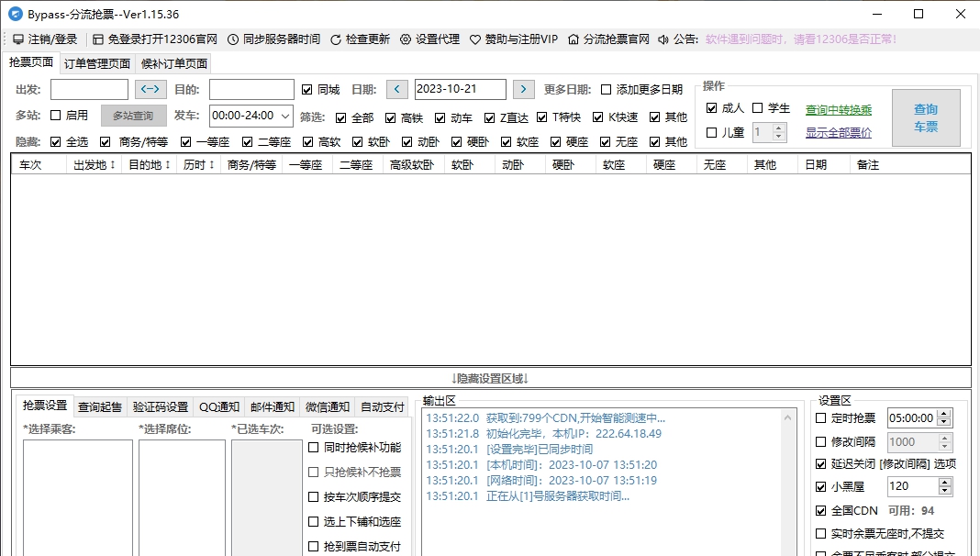Click the 出发 station input field
Image resolution: width=980 pixels, height=556 pixels.
point(89,89)
